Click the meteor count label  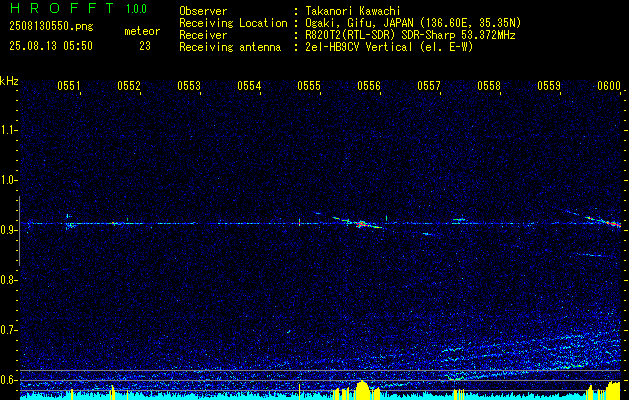point(142,31)
